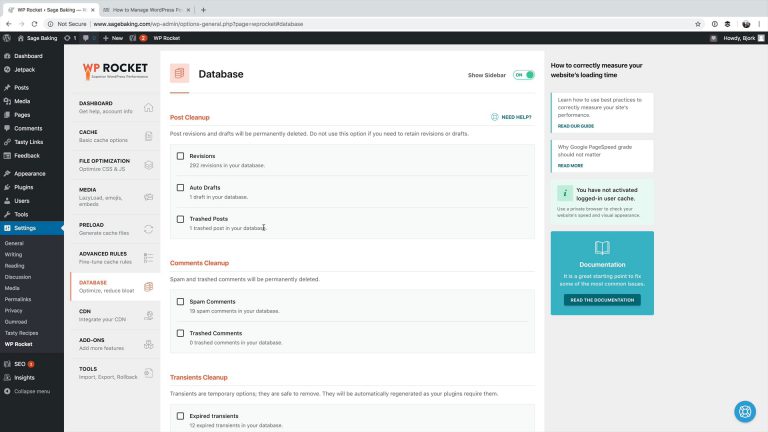Open the Advanced Rules settings tab
Screen dimensions: 768x432
115,258
